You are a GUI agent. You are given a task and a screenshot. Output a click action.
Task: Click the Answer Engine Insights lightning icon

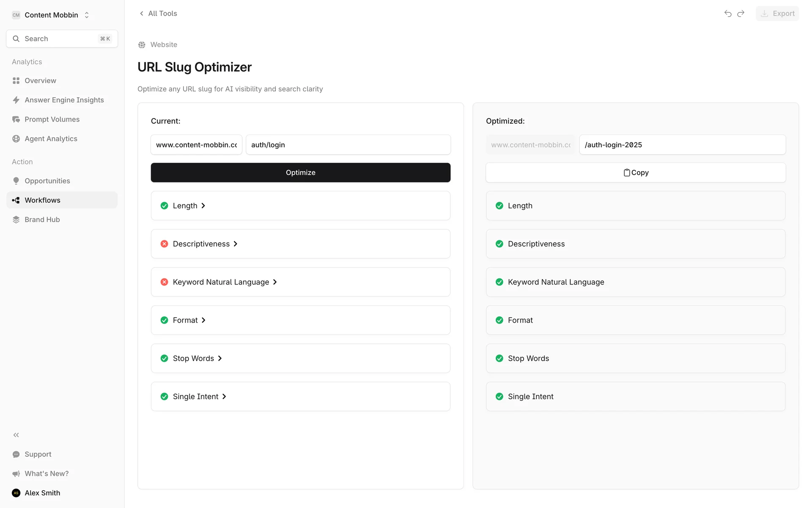(16, 100)
